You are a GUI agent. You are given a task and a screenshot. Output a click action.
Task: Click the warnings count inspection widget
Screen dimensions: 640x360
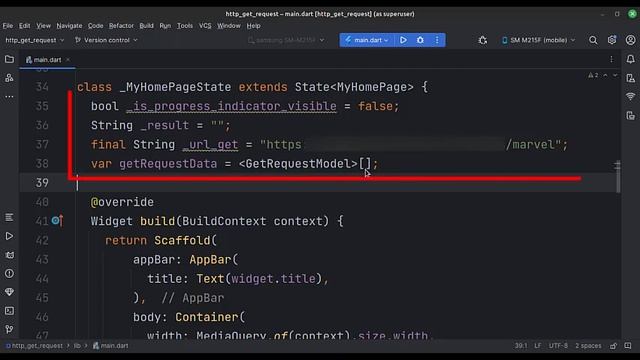pyautogui.click(x=593, y=76)
